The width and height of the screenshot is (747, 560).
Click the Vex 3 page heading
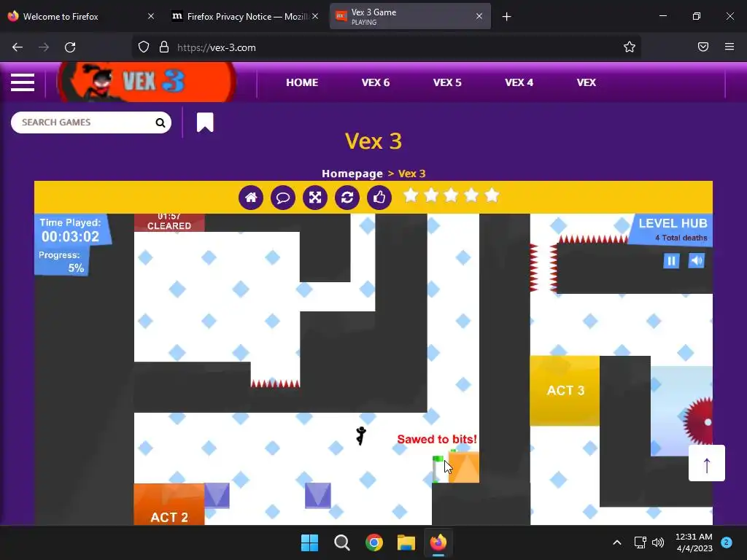373,141
